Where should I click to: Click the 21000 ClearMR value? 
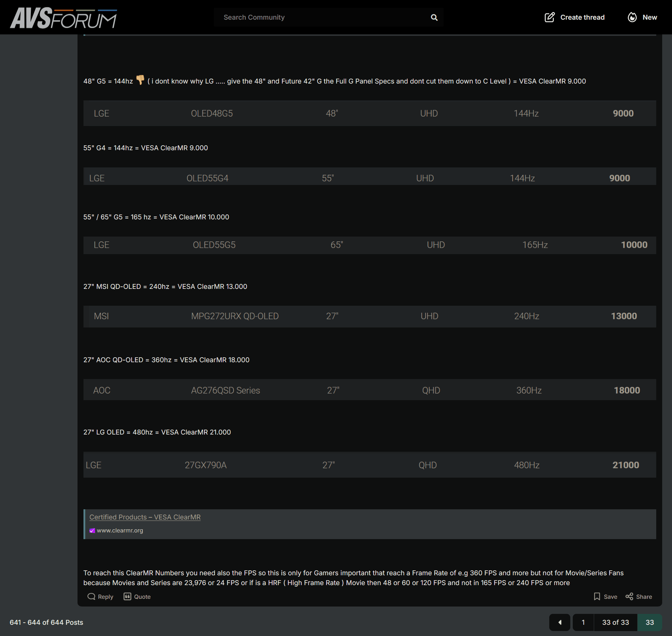click(x=626, y=465)
